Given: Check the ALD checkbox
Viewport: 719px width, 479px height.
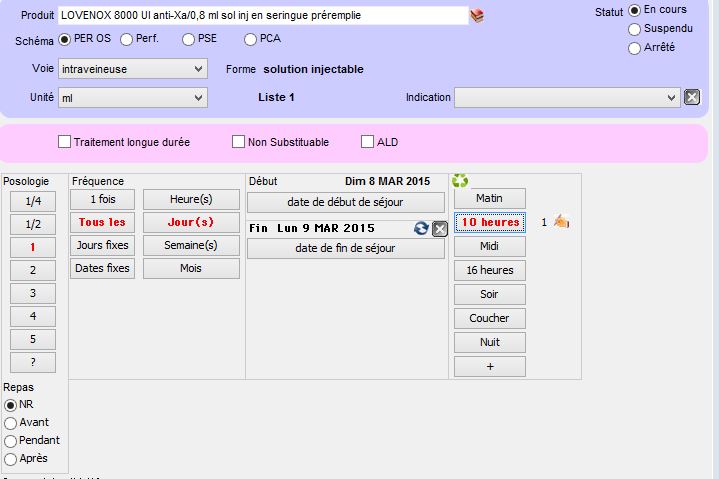Looking at the screenshot, I should click(367, 142).
